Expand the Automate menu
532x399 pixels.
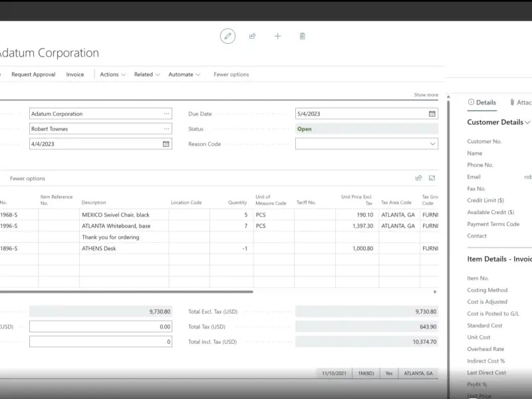(x=184, y=74)
